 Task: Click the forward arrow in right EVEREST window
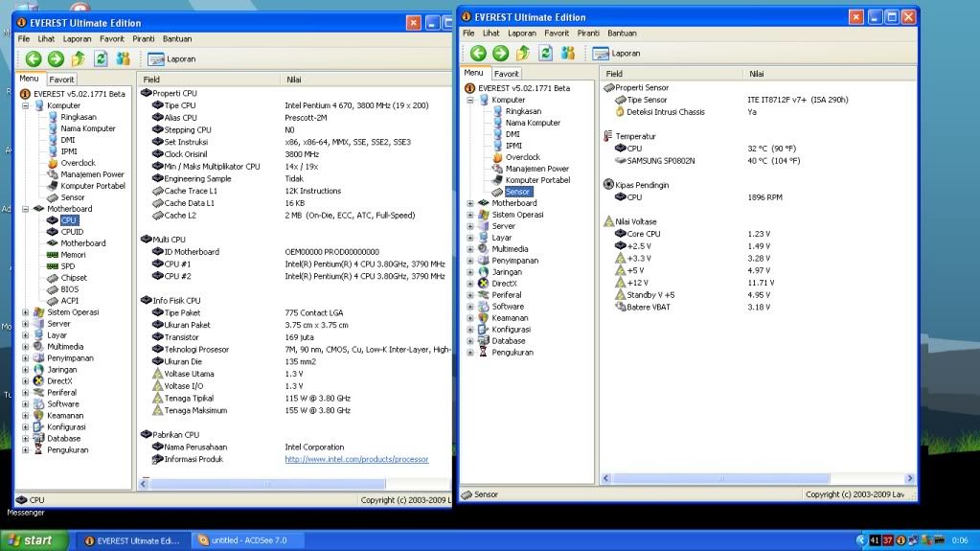coord(501,53)
